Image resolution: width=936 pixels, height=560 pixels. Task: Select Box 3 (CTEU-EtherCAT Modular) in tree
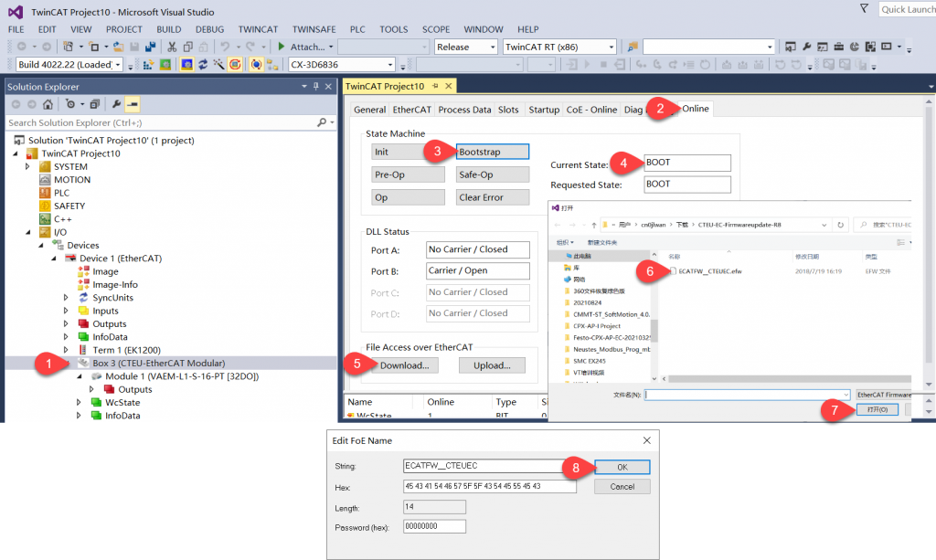coord(159,364)
